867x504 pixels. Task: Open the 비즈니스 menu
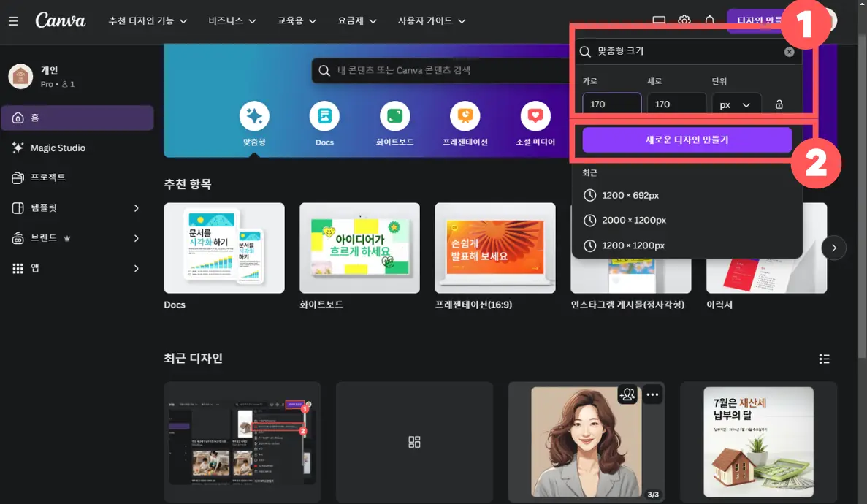coord(230,20)
